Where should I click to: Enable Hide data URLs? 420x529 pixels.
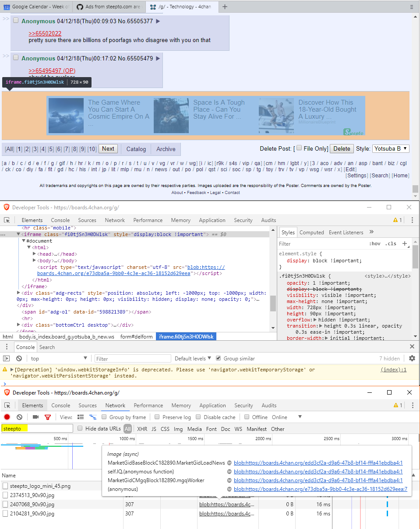[x=80, y=428]
